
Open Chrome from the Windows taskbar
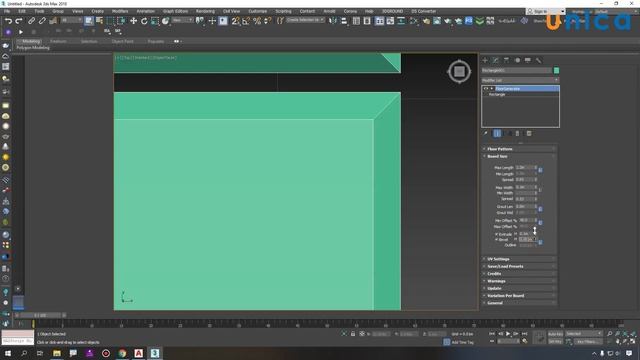(122, 353)
